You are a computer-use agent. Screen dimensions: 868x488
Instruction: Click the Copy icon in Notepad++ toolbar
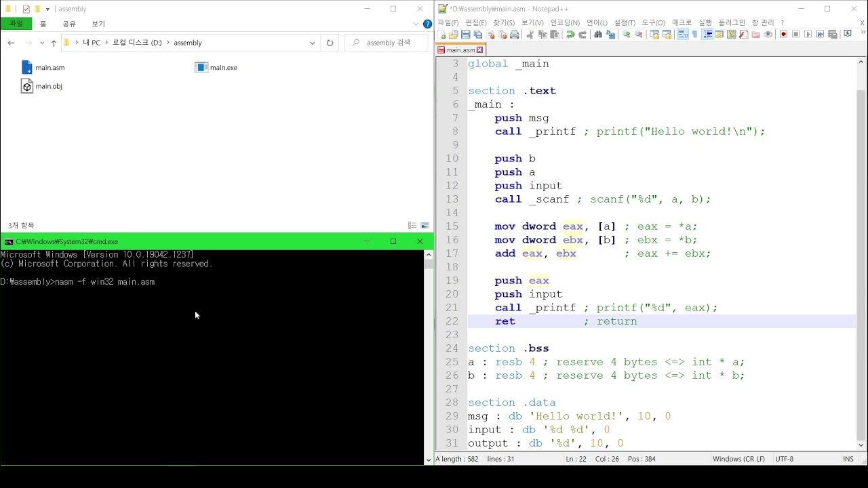click(x=542, y=34)
